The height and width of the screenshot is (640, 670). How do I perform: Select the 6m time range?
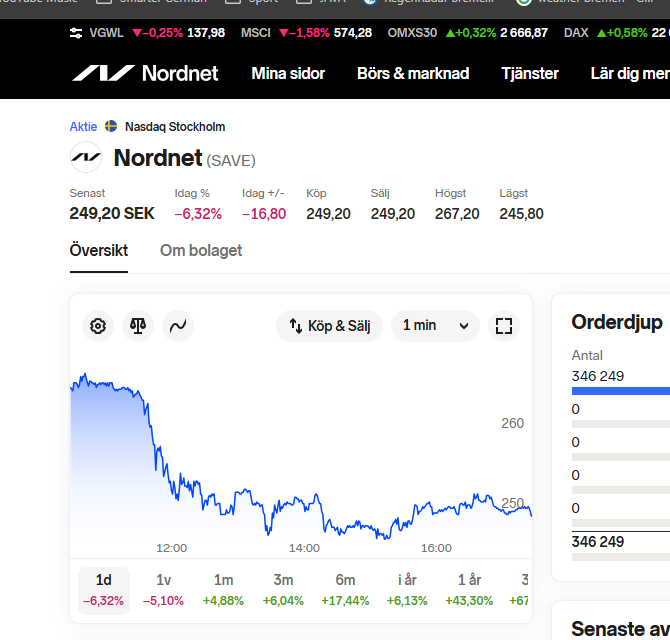tap(345, 589)
